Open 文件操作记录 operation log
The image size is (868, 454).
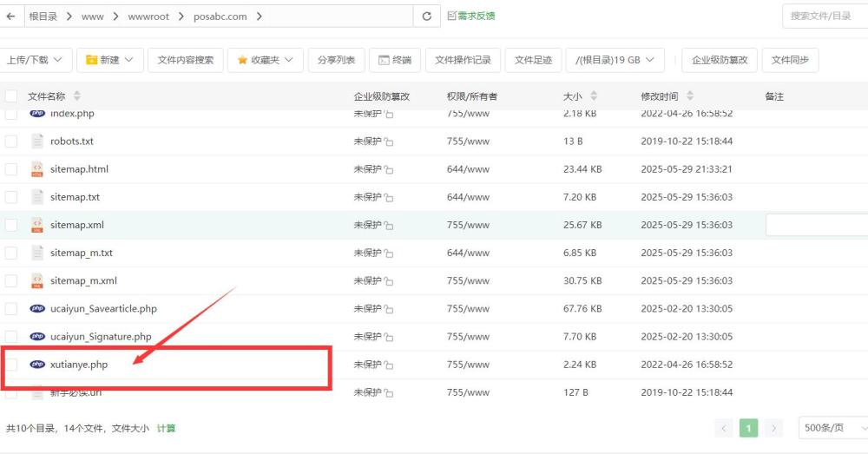click(463, 60)
